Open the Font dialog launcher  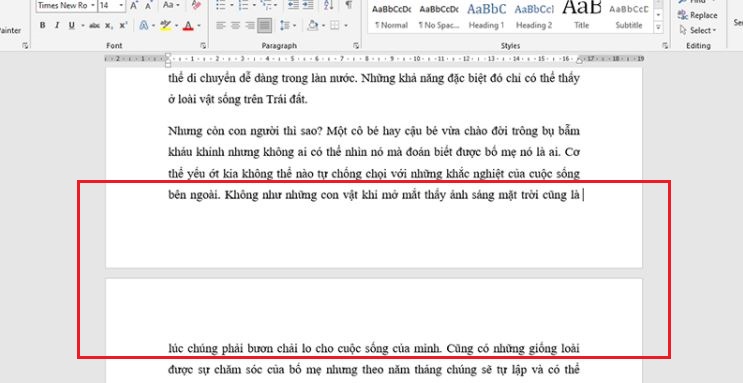(x=203, y=46)
